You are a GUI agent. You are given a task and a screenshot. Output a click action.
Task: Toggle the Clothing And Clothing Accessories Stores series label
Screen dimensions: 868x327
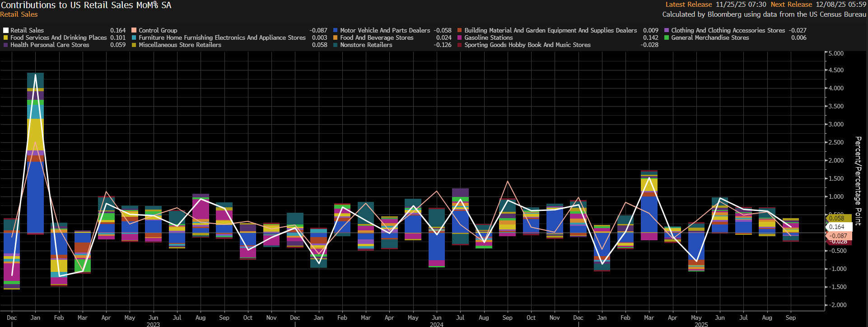coord(728,31)
